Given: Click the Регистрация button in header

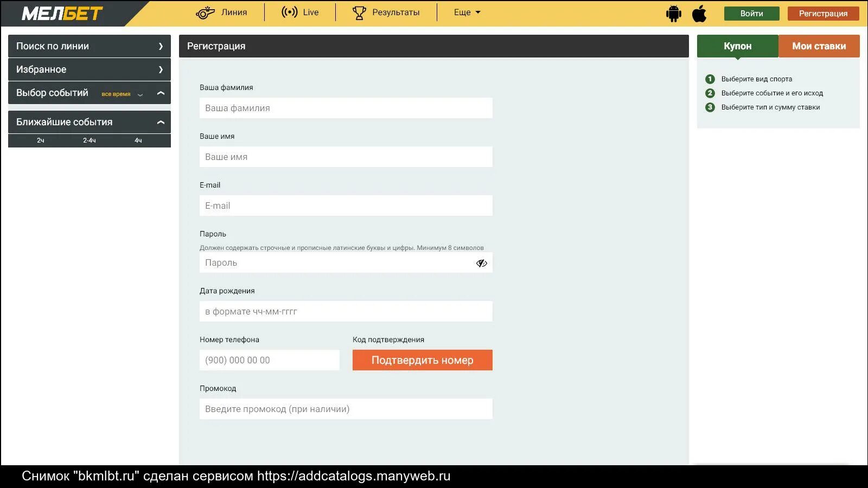Looking at the screenshot, I should [x=823, y=14].
